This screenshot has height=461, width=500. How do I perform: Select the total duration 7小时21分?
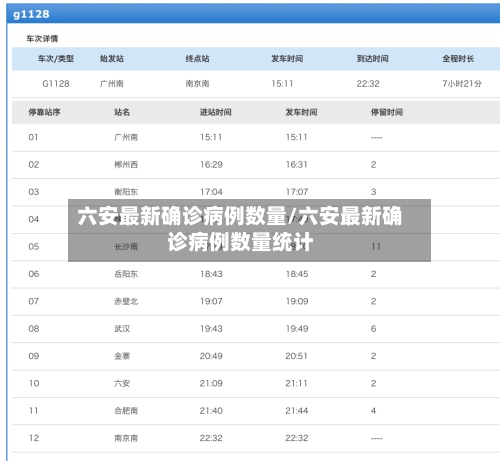click(x=462, y=83)
